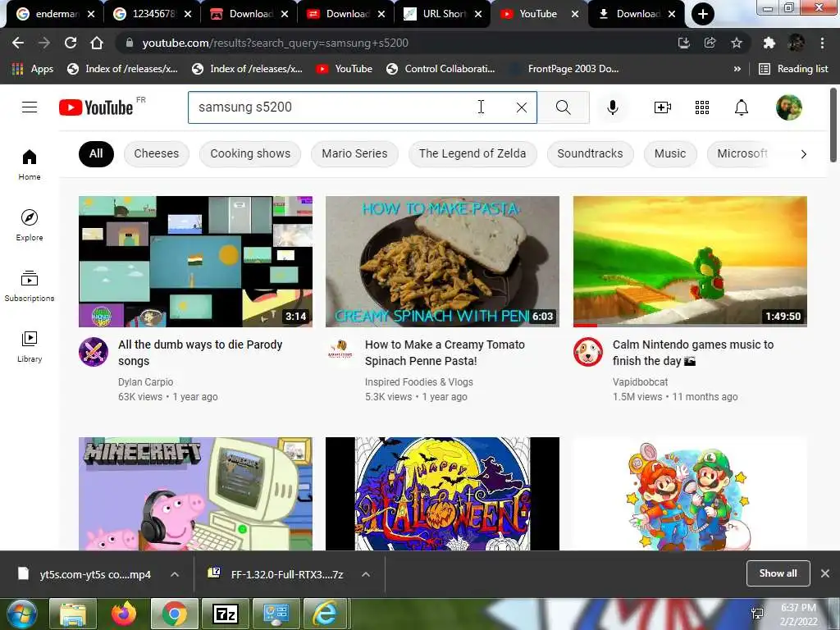Click Show all downloads

point(778,573)
